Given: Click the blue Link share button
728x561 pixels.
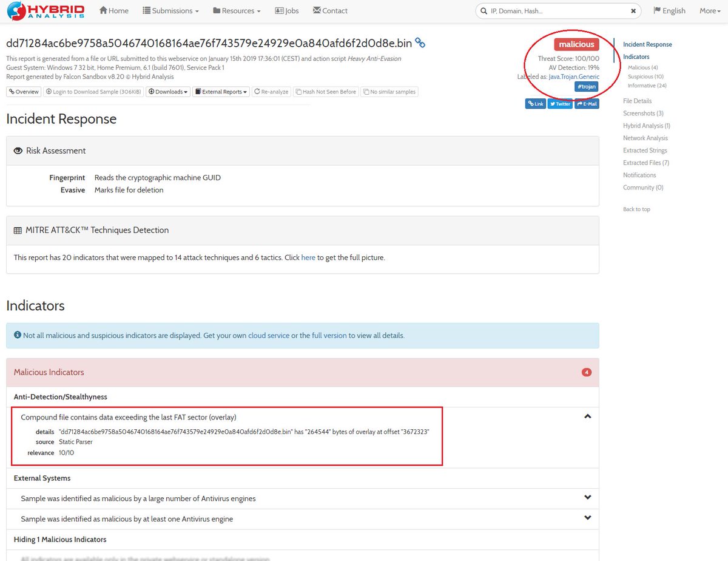Looking at the screenshot, I should click(x=535, y=104).
